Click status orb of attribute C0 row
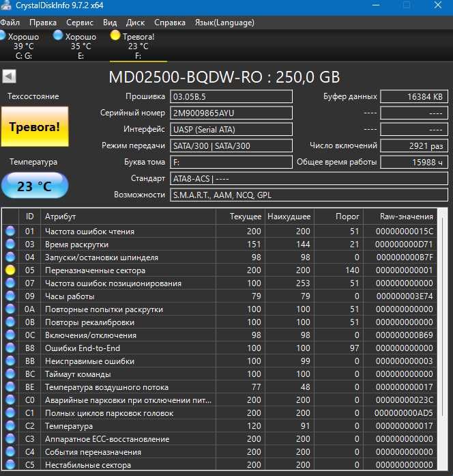Screen dimensions: 453x476 tap(10, 400)
